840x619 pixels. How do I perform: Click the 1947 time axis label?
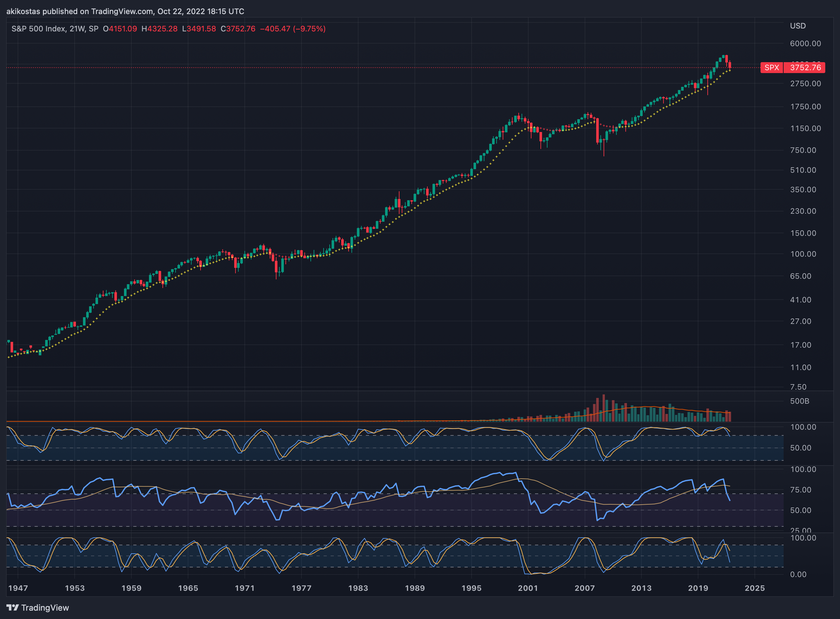click(18, 588)
